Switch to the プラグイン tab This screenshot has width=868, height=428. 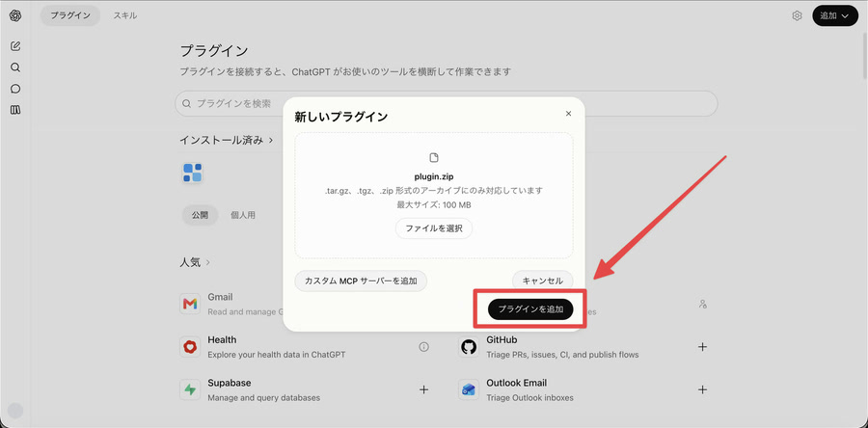click(70, 15)
